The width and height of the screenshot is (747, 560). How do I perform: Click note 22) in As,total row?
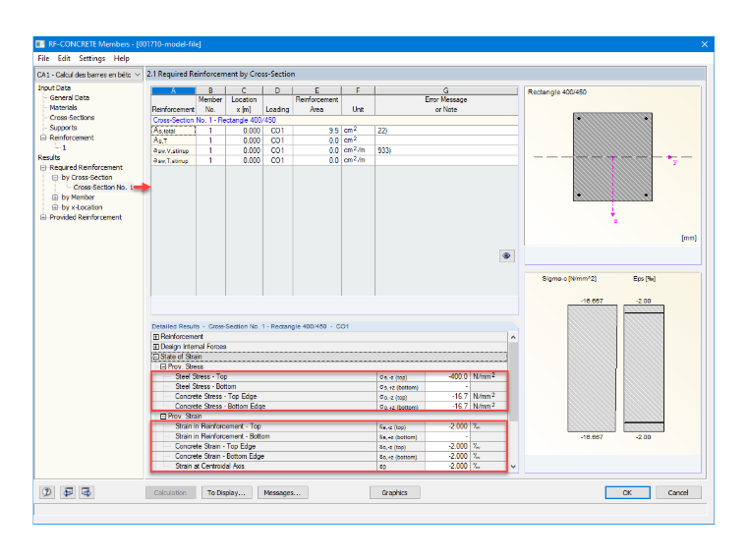tap(446, 131)
